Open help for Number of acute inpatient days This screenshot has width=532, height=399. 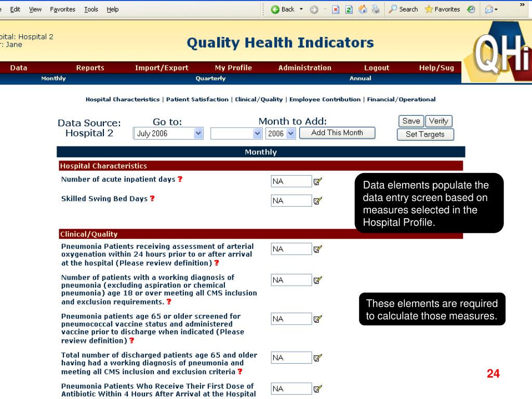180,179
